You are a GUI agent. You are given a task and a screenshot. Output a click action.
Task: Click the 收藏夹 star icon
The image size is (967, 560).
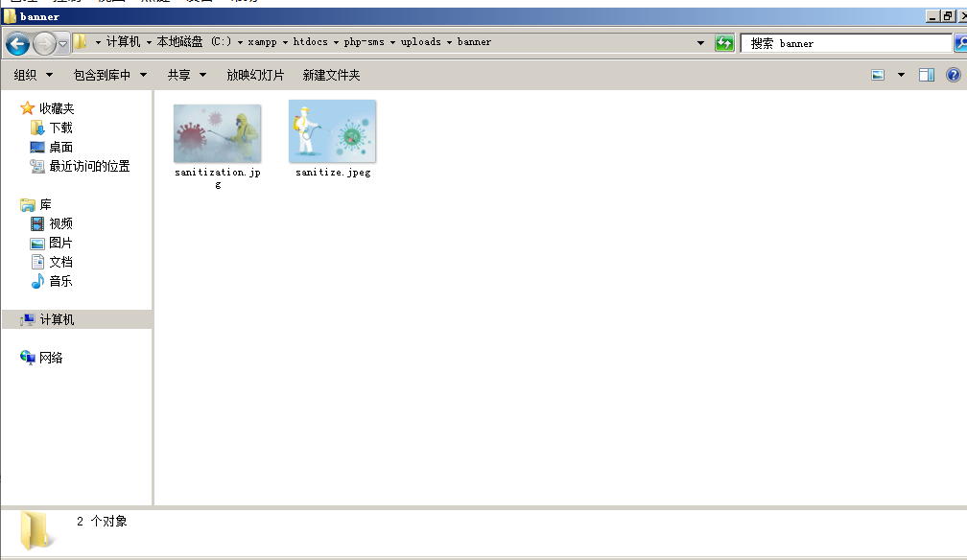click(27, 108)
